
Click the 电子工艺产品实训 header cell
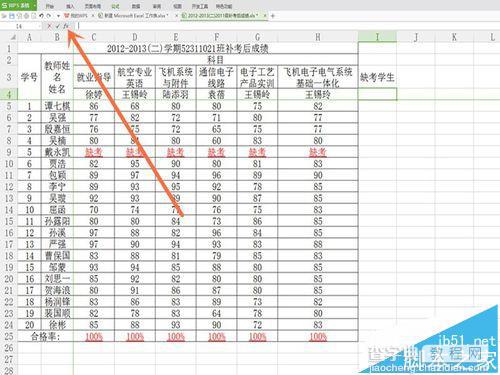click(x=257, y=77)
